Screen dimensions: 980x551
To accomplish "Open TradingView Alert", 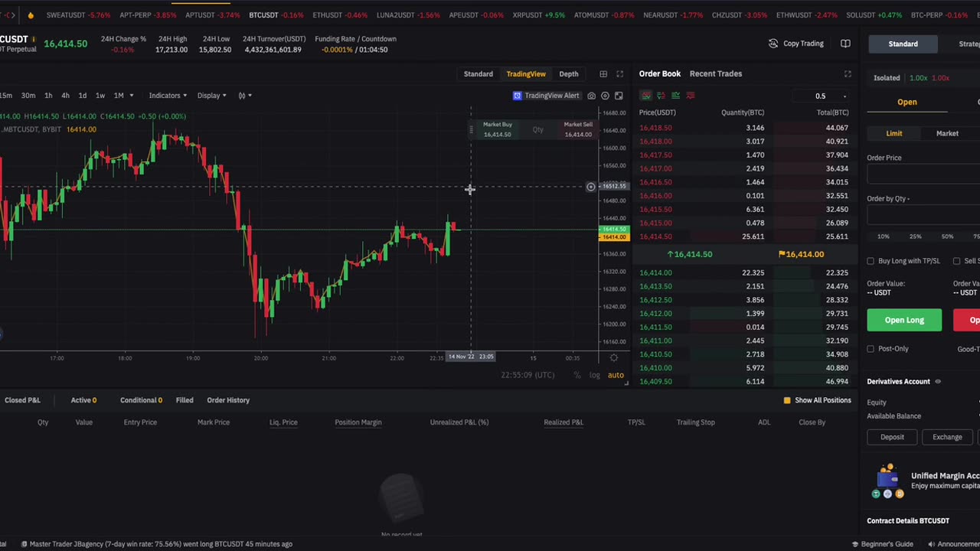I will point(546,96).
